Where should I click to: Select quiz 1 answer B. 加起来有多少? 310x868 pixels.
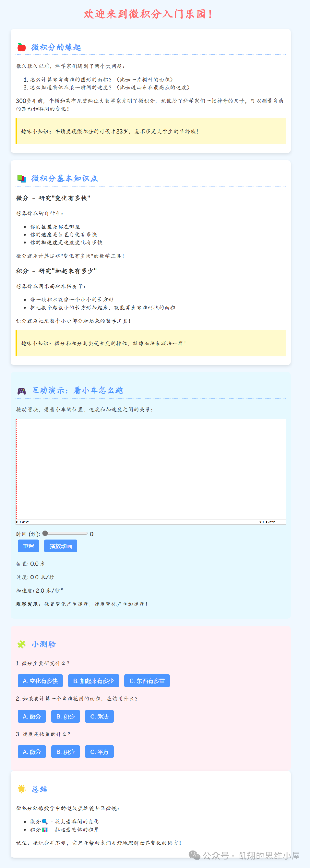(x=93, y=681)
